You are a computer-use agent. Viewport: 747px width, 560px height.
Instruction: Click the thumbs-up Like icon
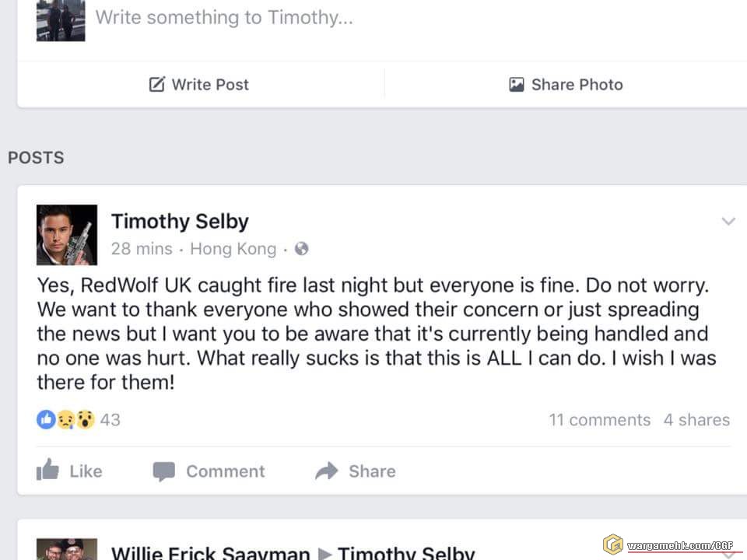[47, 471]
